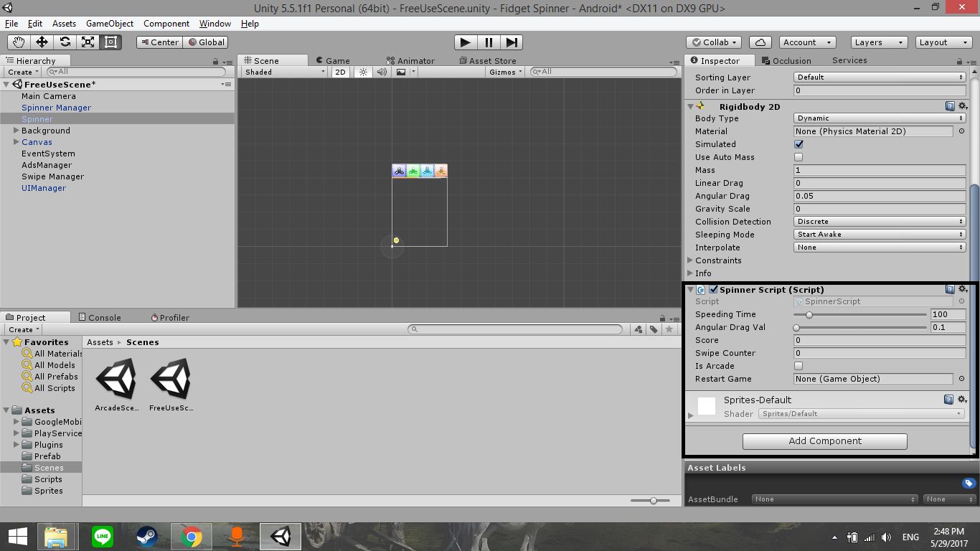Adjust the Speeding Time slider
The image size is (980, 551).
[x=809, y=314]
